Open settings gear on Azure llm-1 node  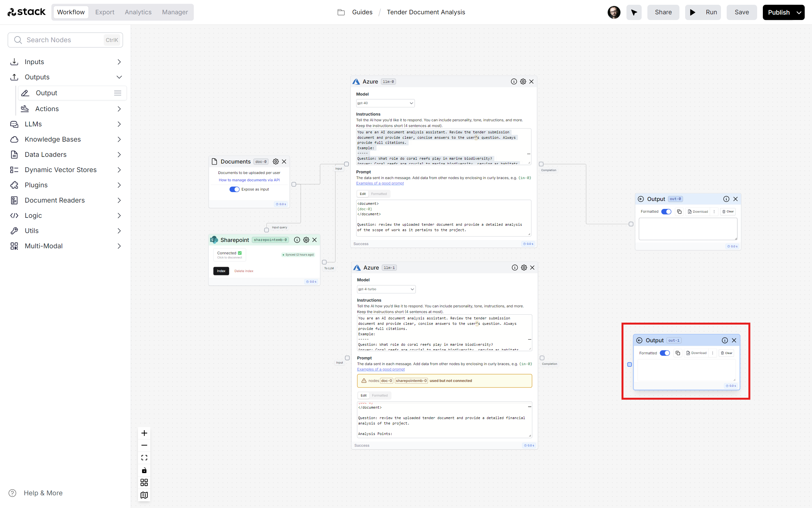(524, 268)
